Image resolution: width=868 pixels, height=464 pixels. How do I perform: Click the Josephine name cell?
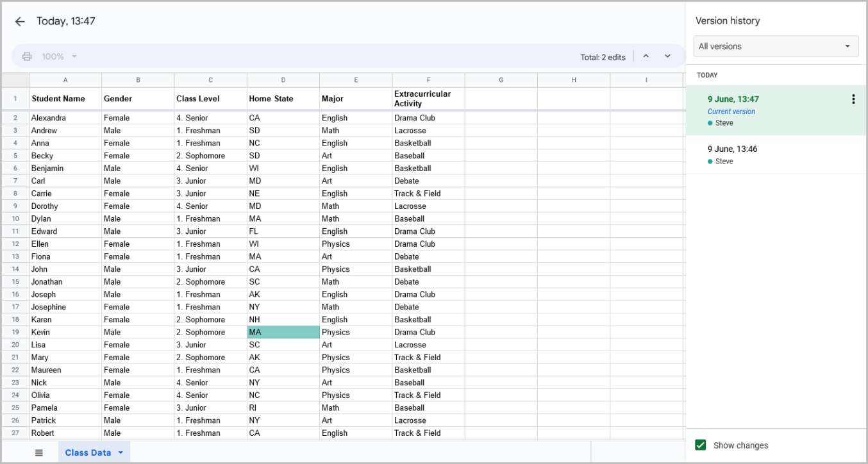coord(65,307)
